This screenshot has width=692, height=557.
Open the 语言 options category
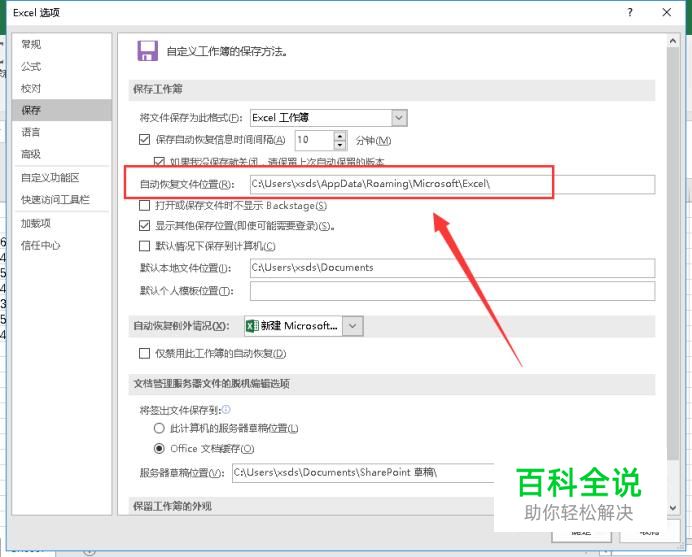click(x=31, y=132)
